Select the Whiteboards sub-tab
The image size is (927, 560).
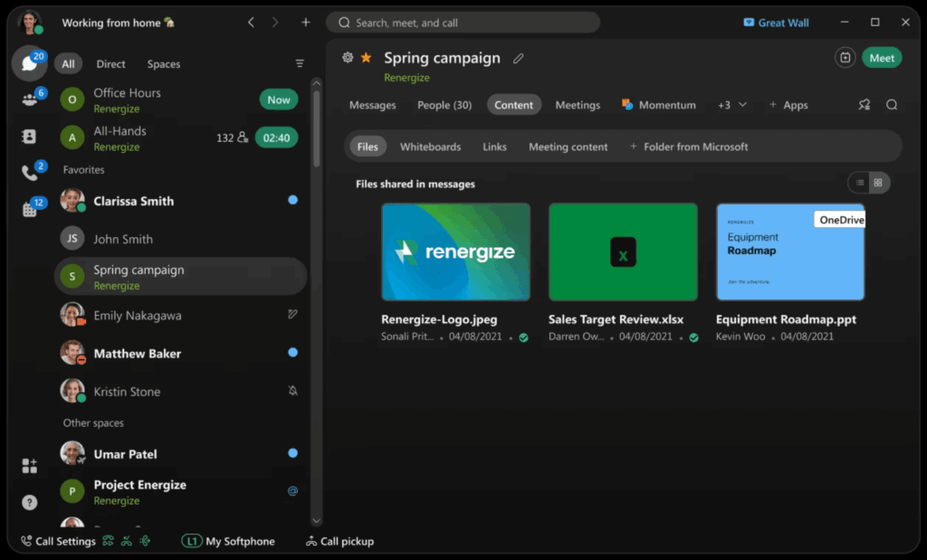point(430,147)
